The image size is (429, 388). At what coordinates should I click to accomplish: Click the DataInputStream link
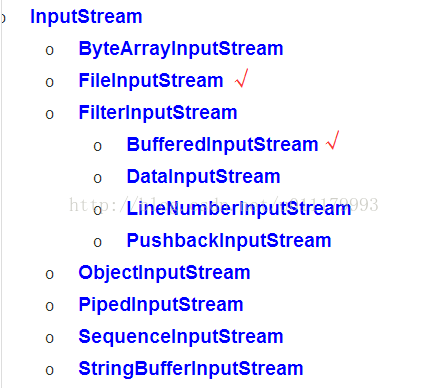204,177
